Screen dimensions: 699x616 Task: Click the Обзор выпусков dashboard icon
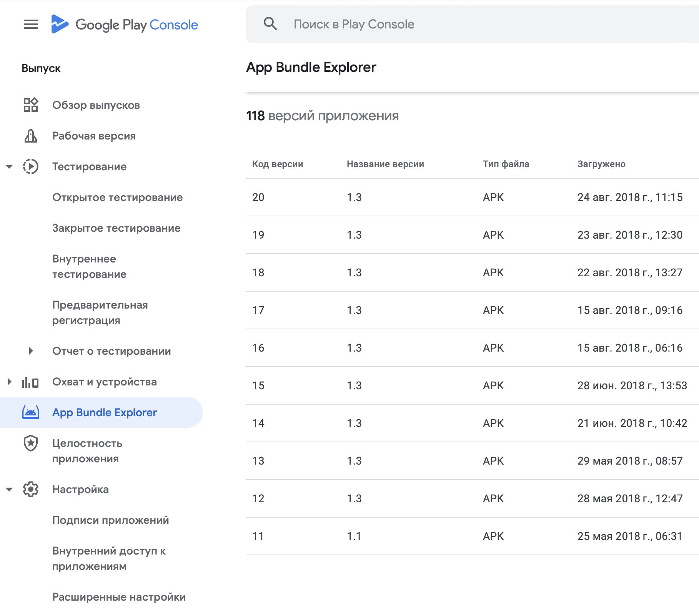coord(31,105)
